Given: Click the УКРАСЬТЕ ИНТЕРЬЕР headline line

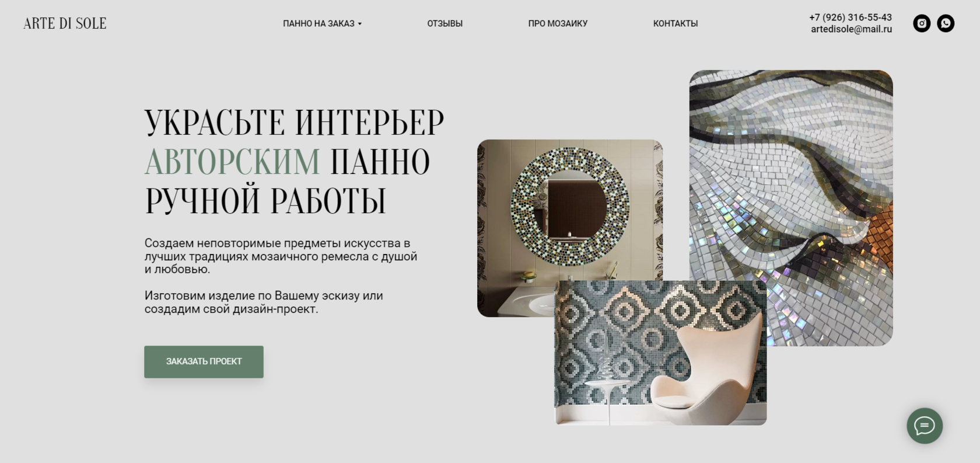Looking at the screenshot, I should [294, 122].
